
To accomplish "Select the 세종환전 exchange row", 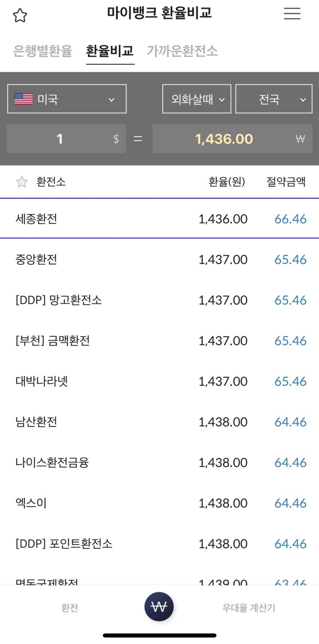I will pos(159,219).
